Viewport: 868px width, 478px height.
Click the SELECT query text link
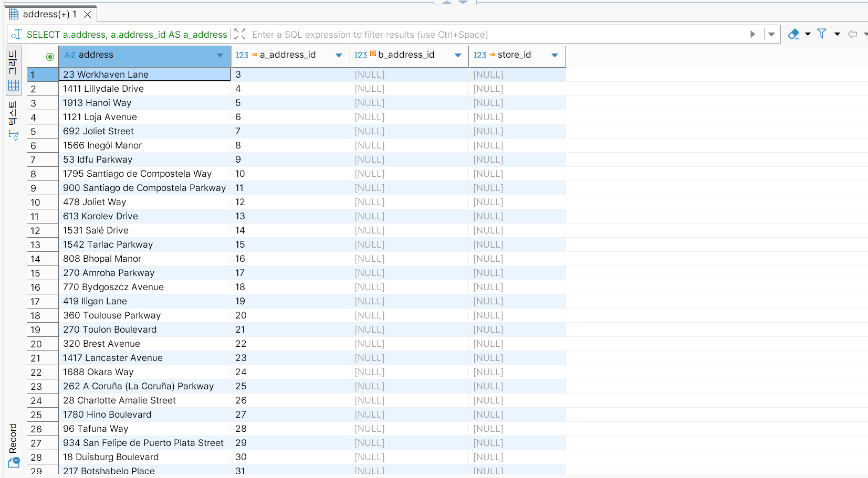coord(127,35)
